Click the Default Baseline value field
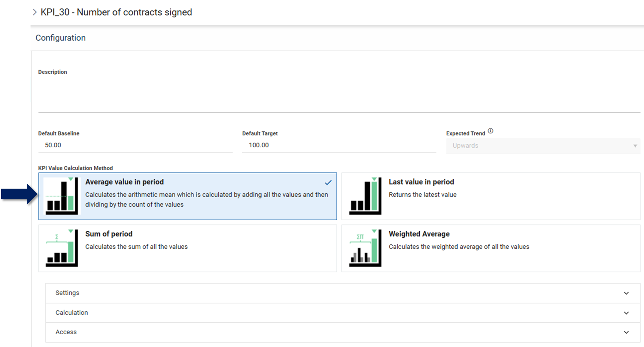 (135, 145)
